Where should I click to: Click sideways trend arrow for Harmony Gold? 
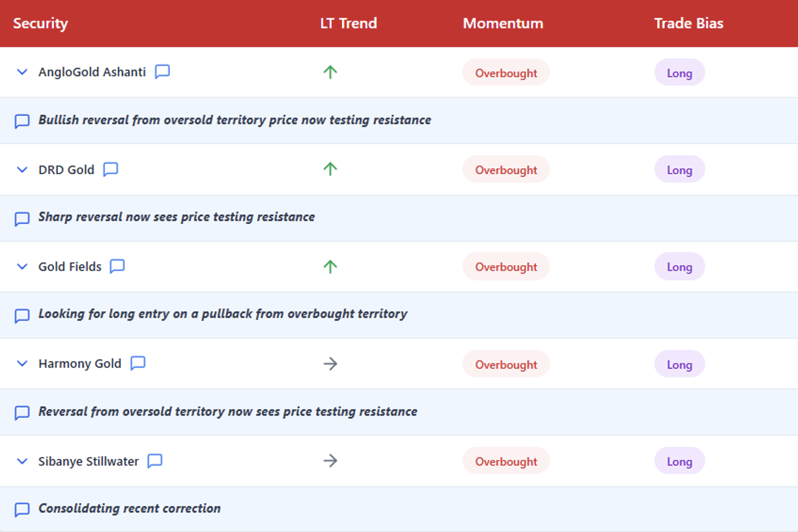(x=330, y=364)
